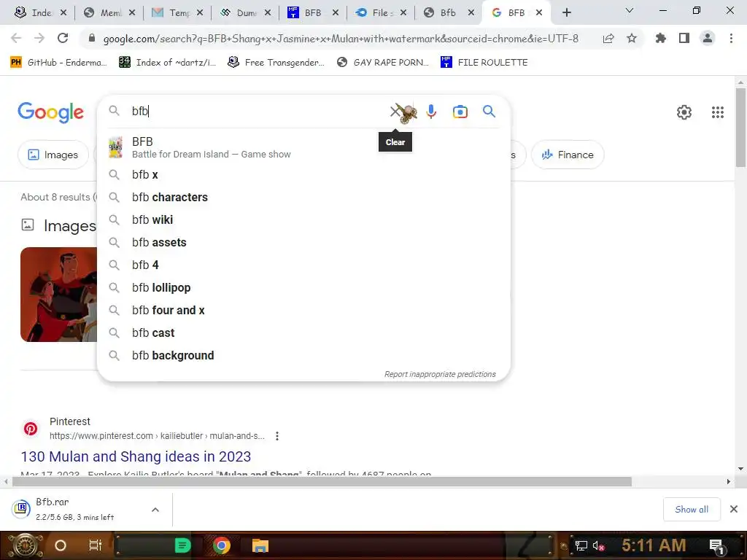
Task: Click the horizontal page scrollbar
Action: (x=322, y=482)
